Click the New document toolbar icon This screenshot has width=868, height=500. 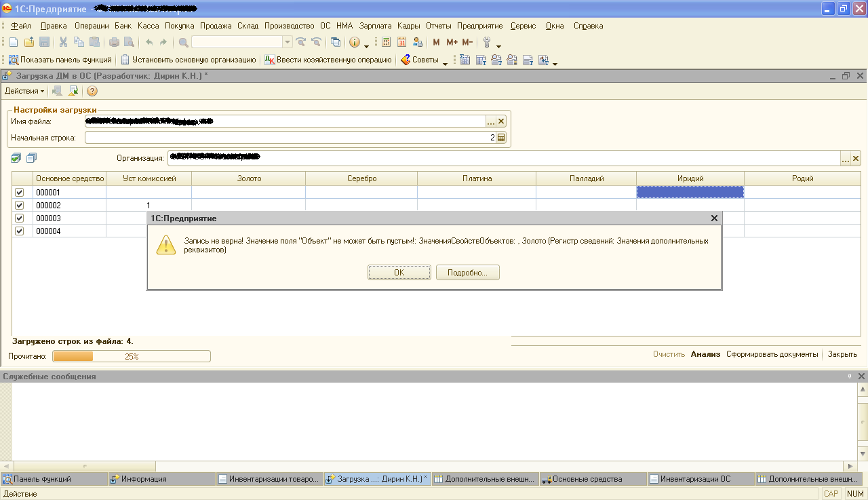(x=13, y=42)
